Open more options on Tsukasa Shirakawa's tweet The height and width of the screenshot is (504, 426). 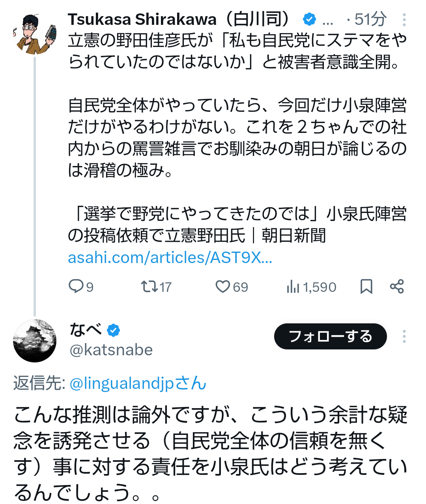click(404, 19)
